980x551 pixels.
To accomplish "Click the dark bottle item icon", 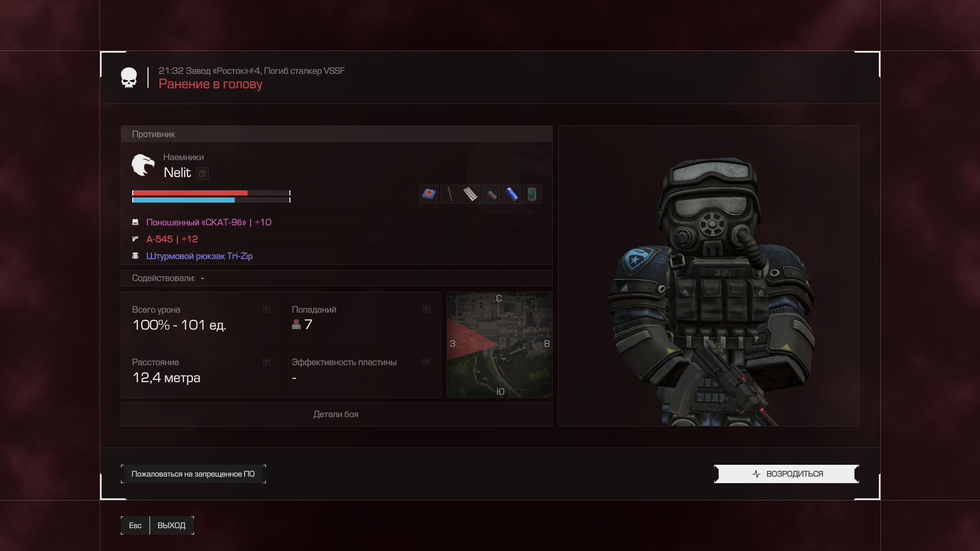I will 491,194.
